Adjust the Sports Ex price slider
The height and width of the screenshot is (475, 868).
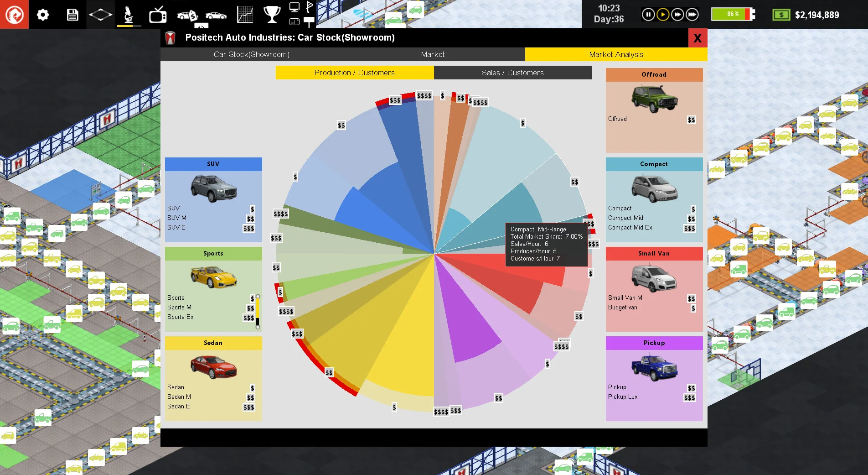pos(258,310)
